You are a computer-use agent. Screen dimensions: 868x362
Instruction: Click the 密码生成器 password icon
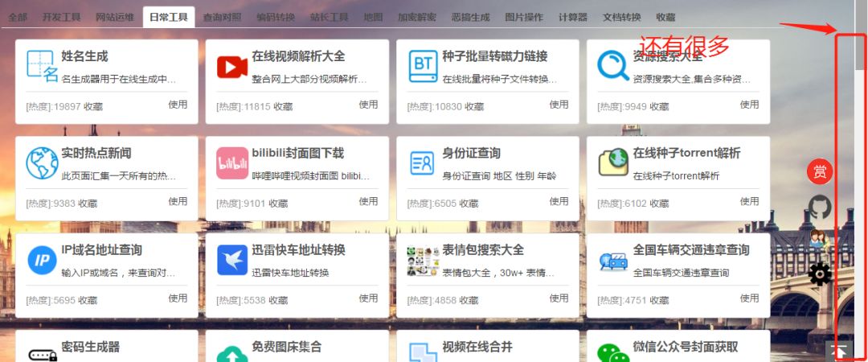(43, 356)
